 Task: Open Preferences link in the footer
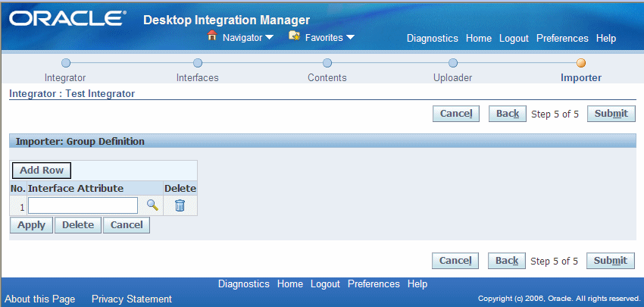(x=374, y=284)
